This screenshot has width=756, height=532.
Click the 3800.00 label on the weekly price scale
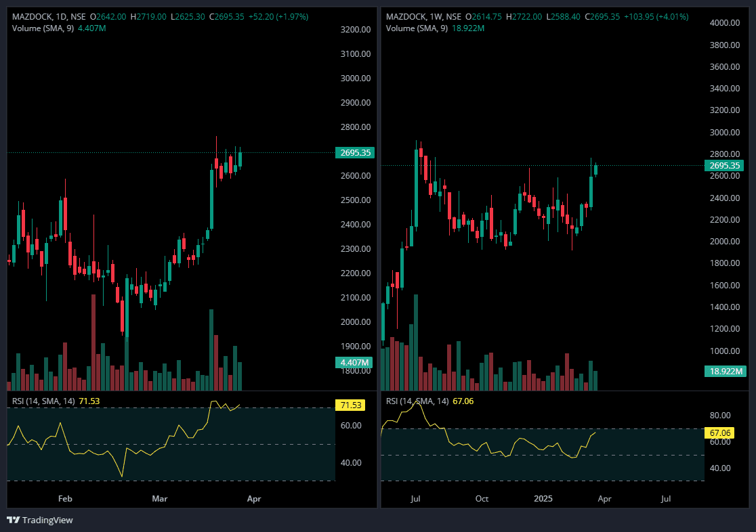725,45
